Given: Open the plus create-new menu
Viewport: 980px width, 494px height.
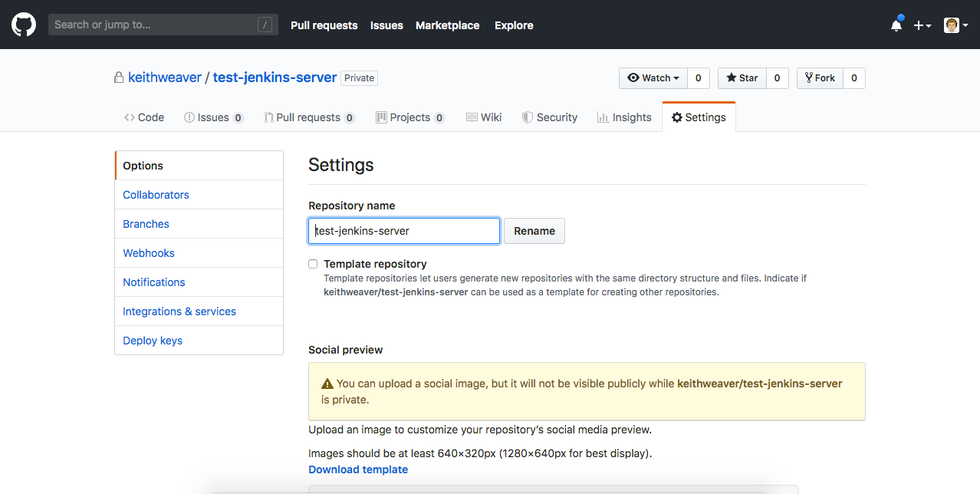Looking at the screenshot, I should 922,25.
